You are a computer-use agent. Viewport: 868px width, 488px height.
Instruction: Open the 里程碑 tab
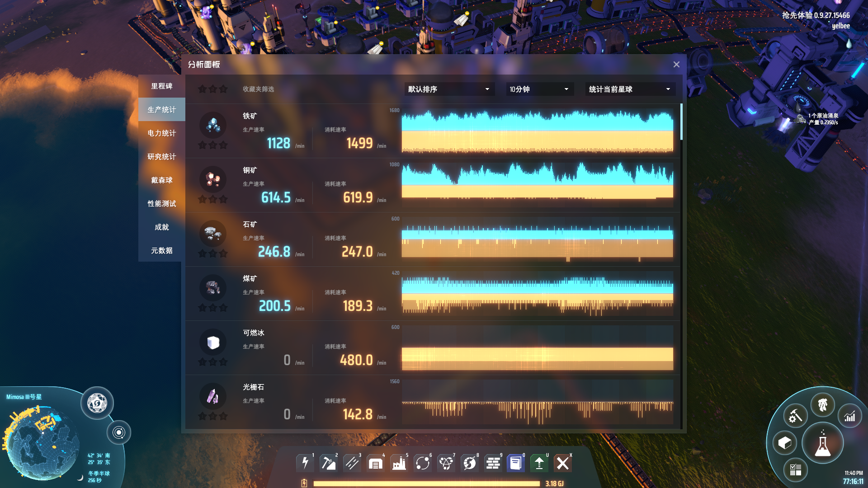click(162, 86)
